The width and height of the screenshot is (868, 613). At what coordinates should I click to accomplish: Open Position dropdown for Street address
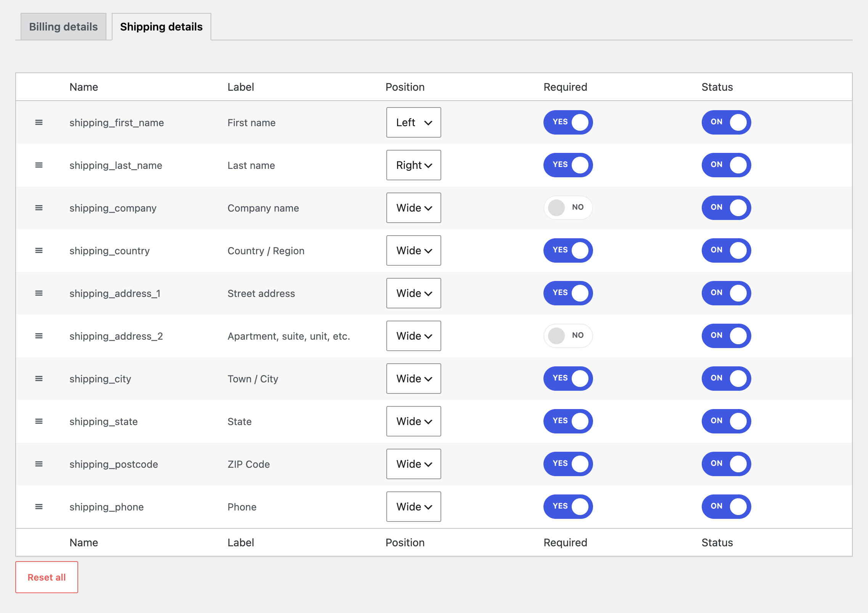point(413,293)
